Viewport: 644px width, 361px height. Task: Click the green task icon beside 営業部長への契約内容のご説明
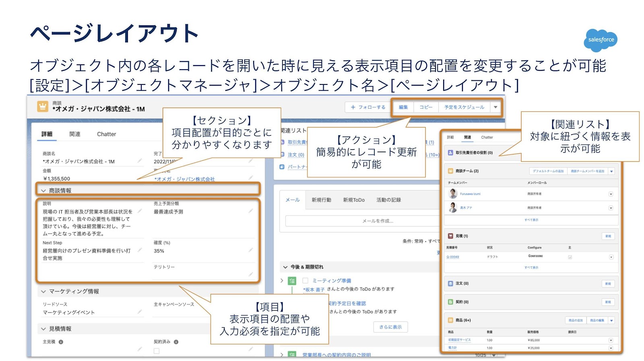[292, 355]
